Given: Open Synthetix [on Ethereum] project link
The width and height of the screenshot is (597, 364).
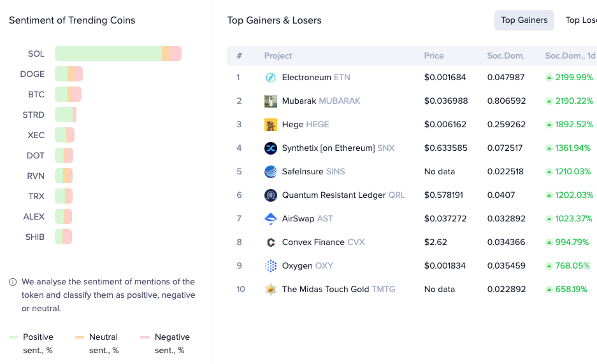Looking at the screenshot, I should [x=338, y=148].
